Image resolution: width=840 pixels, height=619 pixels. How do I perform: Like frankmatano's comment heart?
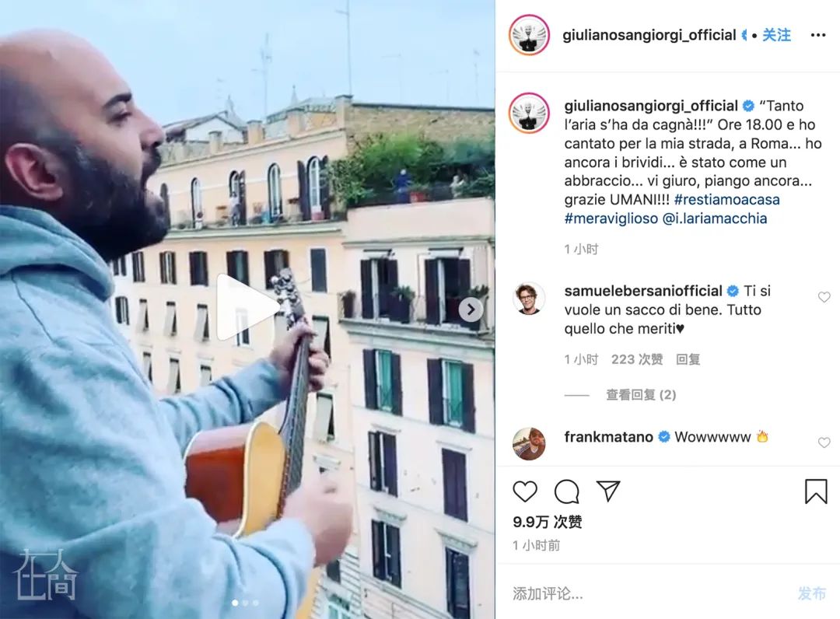824,442
